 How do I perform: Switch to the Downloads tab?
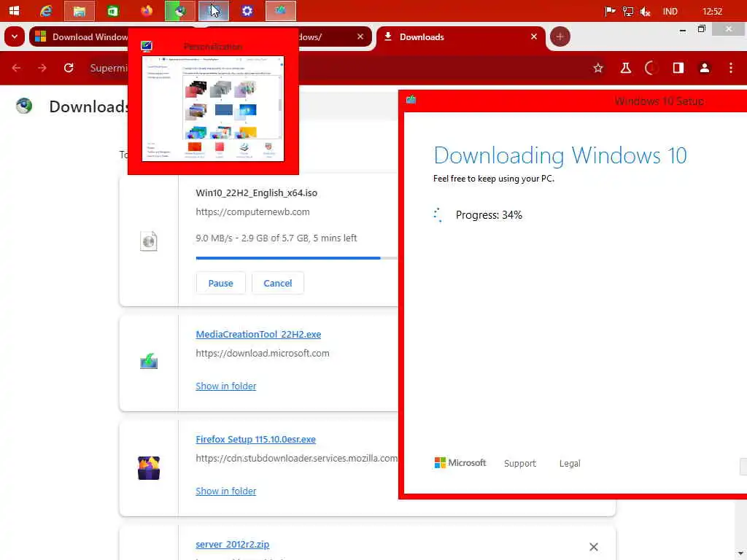[x=460, y=36]
